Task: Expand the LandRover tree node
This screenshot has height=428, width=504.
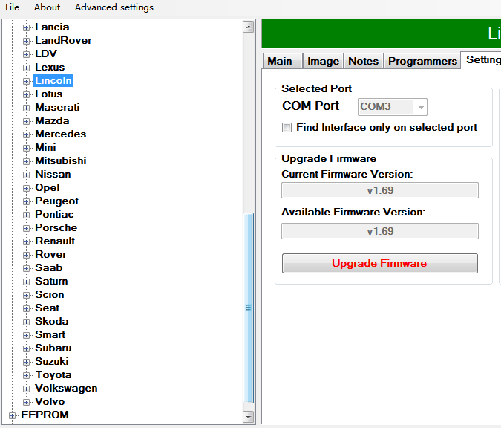Action: pos(27,41)
